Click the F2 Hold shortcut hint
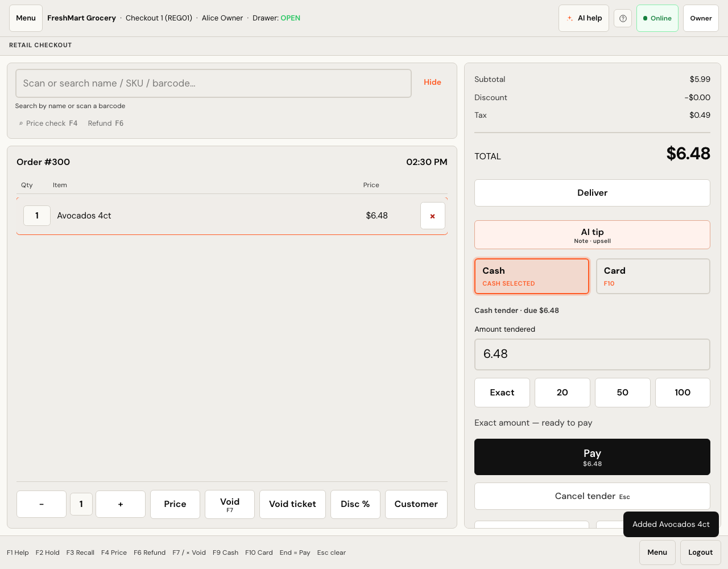Viewport: 728px width, 569px height. click(48, 552)
